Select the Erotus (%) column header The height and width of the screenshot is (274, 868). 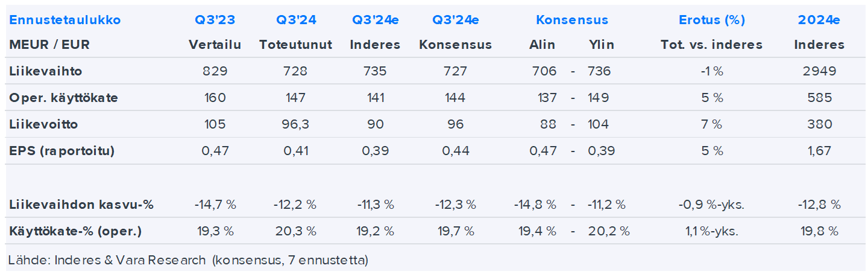pyautogui.click(x=711, y=20)
